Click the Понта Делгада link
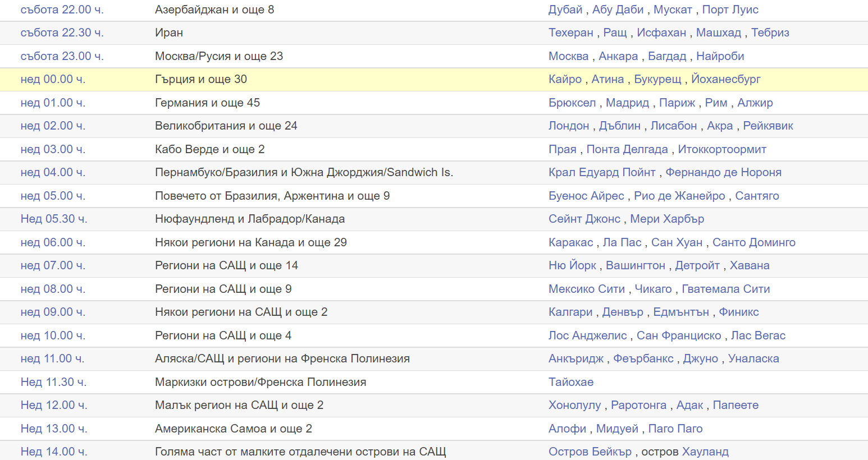868x460 pixels. click(627, 149)
